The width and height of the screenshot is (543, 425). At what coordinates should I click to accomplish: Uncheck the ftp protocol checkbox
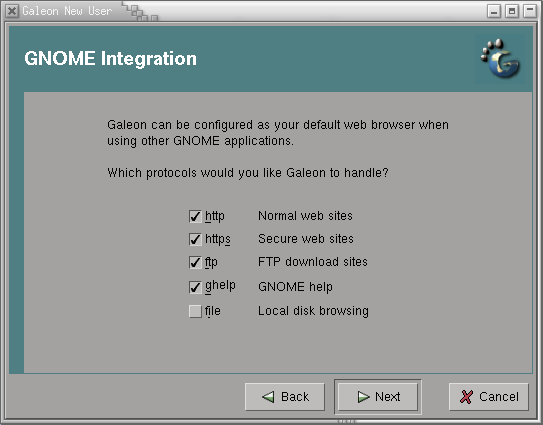pos(195,262)
